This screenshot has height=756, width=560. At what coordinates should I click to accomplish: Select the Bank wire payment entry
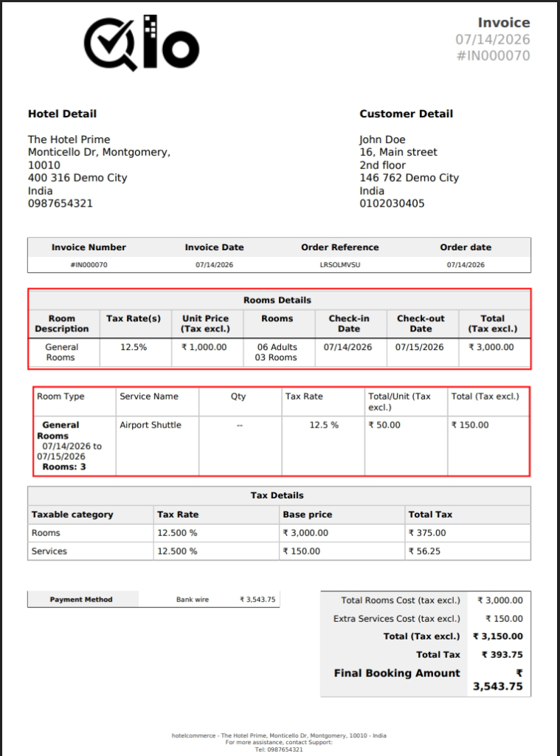tap(193, 599)
